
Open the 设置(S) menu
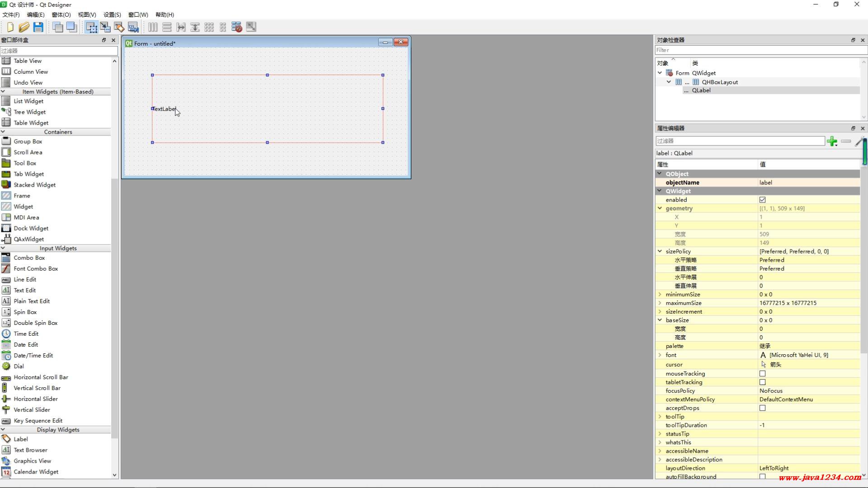pos(112,14)
